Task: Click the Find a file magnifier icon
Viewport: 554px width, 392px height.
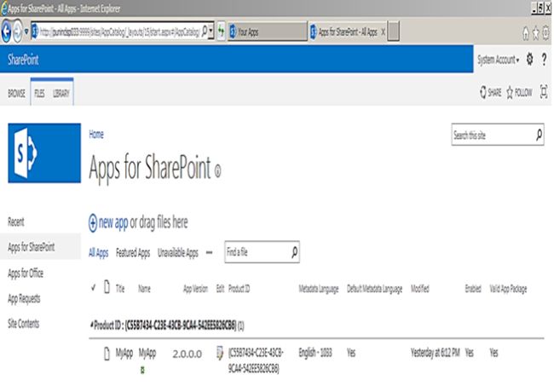Action: click(x=294, y=252)
